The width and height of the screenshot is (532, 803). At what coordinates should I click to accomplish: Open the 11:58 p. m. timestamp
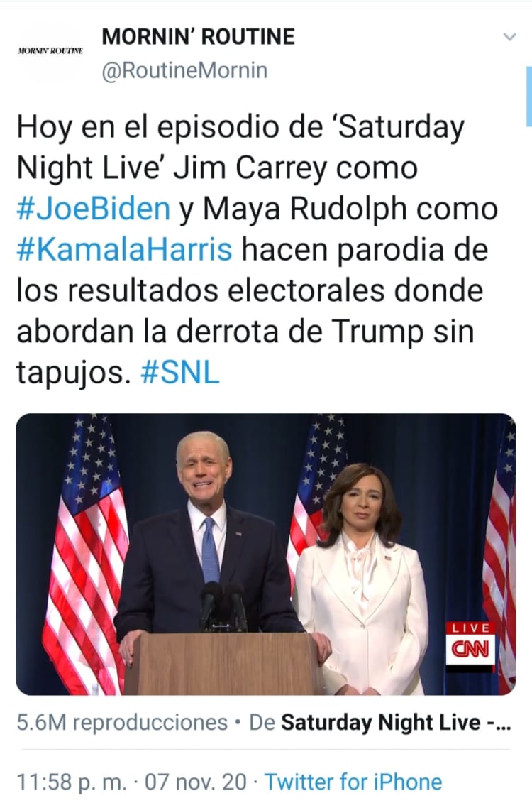pyautogui.click(x=72, y=782)
